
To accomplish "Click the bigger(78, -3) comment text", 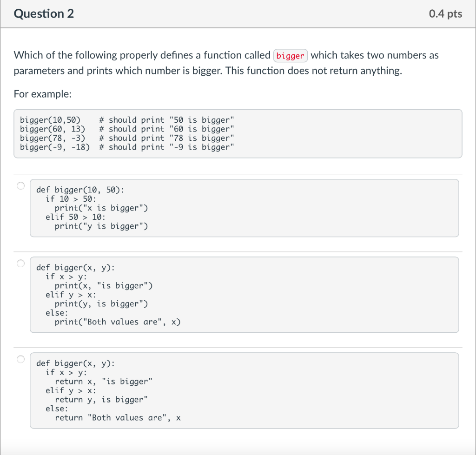I will (166, 138).
